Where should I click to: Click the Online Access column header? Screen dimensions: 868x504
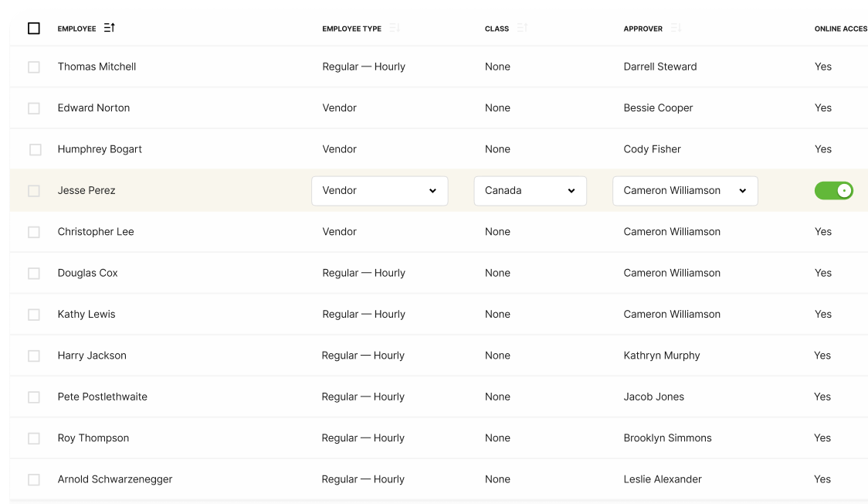840,29
